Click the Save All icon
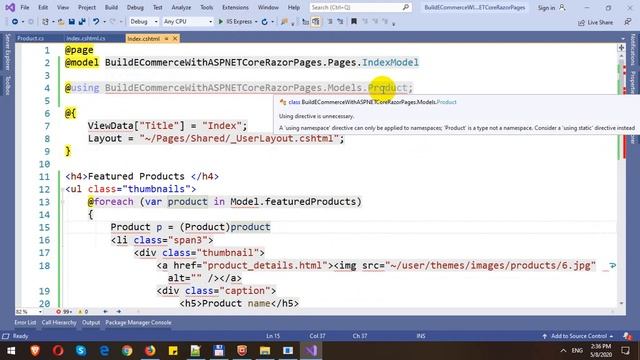Image resolution: width=640 pixels, height=360 pixels. (82, 22)
